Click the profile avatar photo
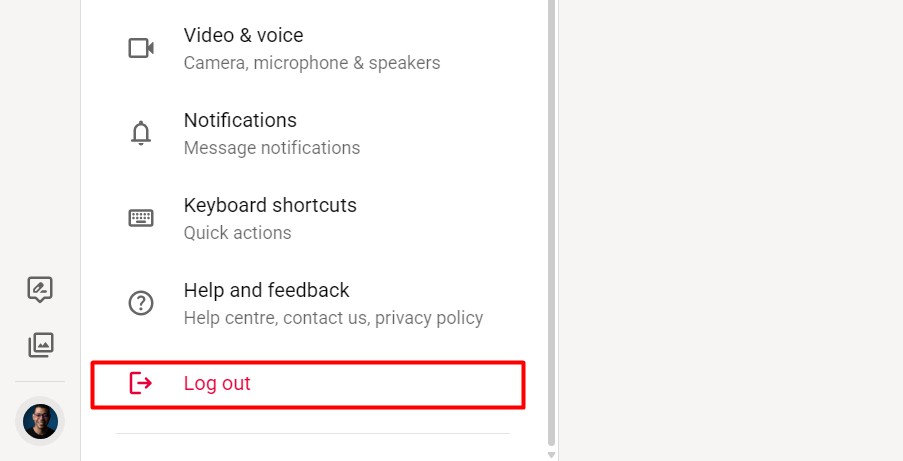The image size is (903, 461). pos(40,421)
